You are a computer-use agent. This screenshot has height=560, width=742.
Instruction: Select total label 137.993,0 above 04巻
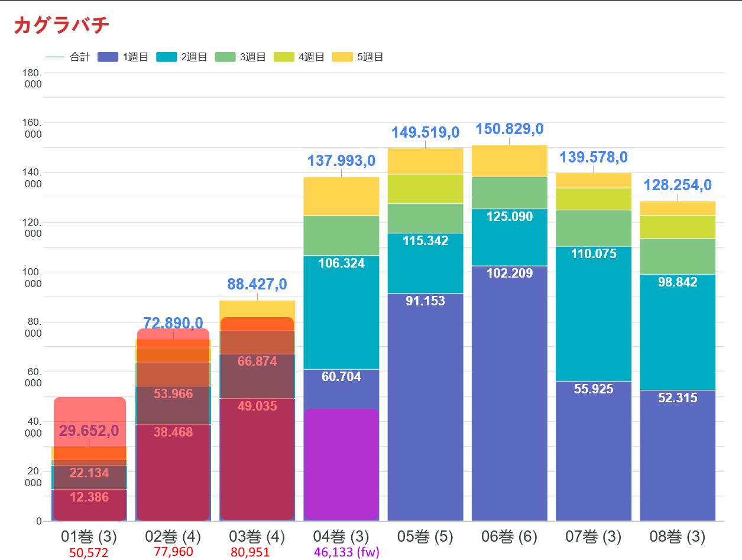(341, 161)
